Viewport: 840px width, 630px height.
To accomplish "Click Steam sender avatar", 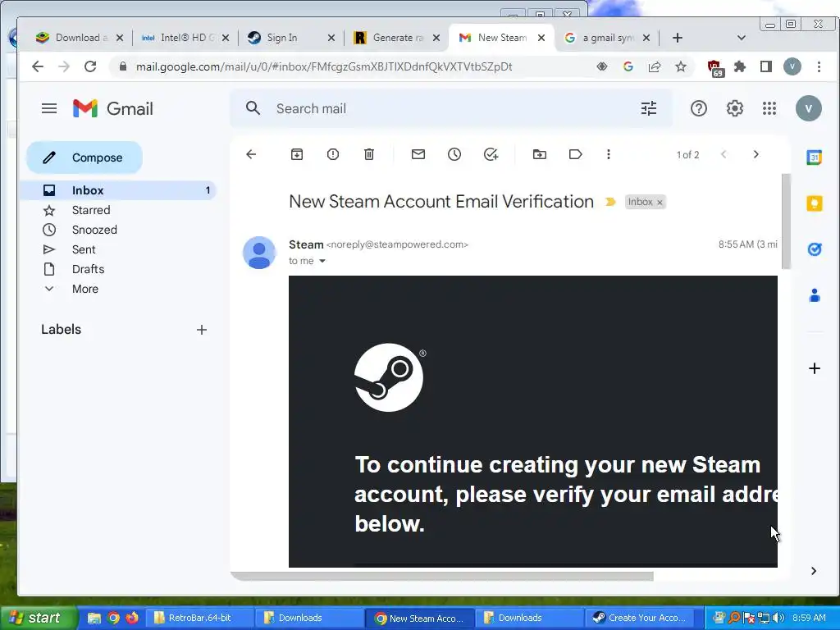I will (x=259, y=253).
